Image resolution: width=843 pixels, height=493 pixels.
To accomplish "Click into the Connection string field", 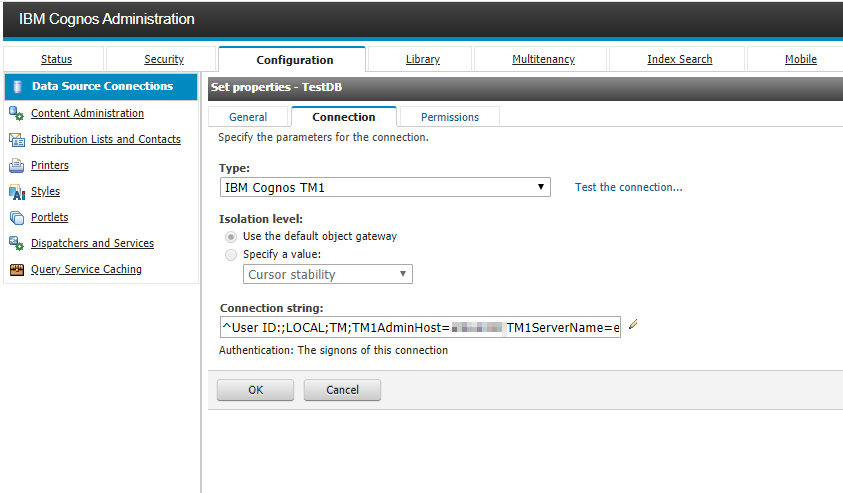I will click(x=420, y=327).
